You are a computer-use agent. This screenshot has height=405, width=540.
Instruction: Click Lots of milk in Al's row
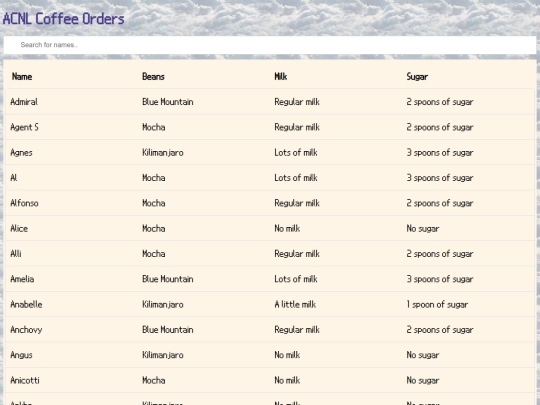tap(296, 178)
